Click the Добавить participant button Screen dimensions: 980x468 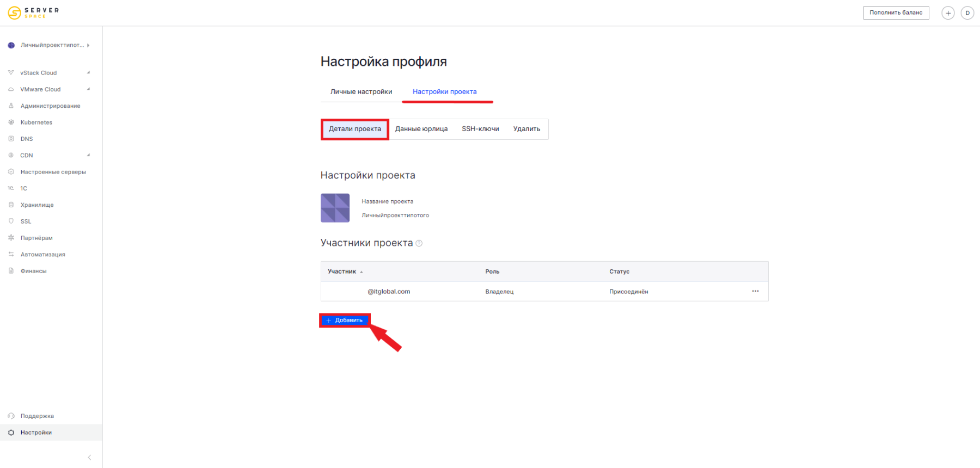345,320
